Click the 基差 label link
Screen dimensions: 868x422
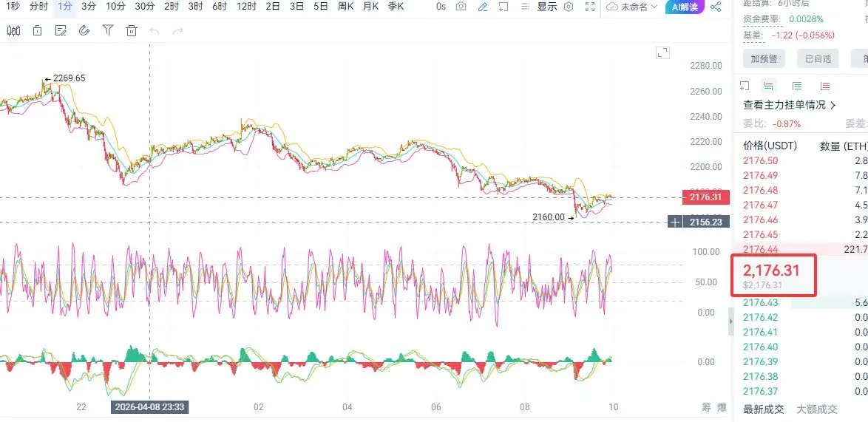click(x=753, y=35)
